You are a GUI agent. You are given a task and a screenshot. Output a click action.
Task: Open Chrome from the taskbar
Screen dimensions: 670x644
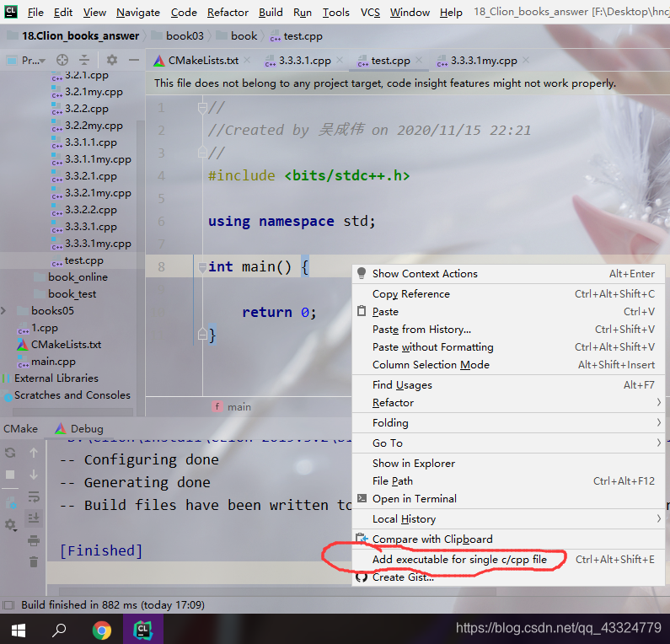pos(102,631)
